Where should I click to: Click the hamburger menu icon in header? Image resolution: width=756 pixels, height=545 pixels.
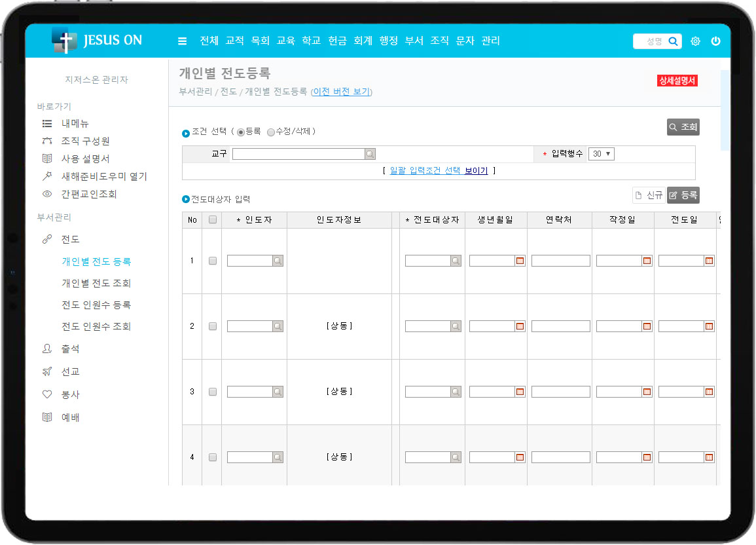point(182,41)
